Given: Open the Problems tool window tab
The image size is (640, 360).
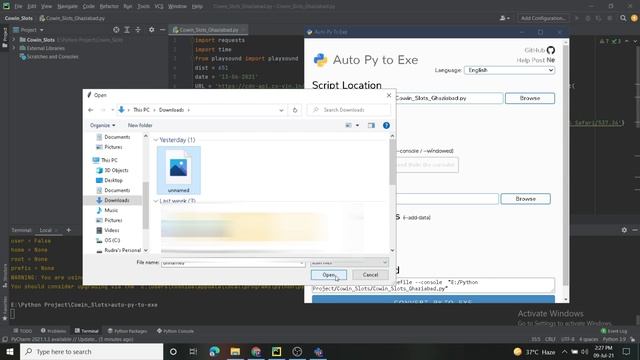Looking at the screenshot, I should tap(53, 331).
